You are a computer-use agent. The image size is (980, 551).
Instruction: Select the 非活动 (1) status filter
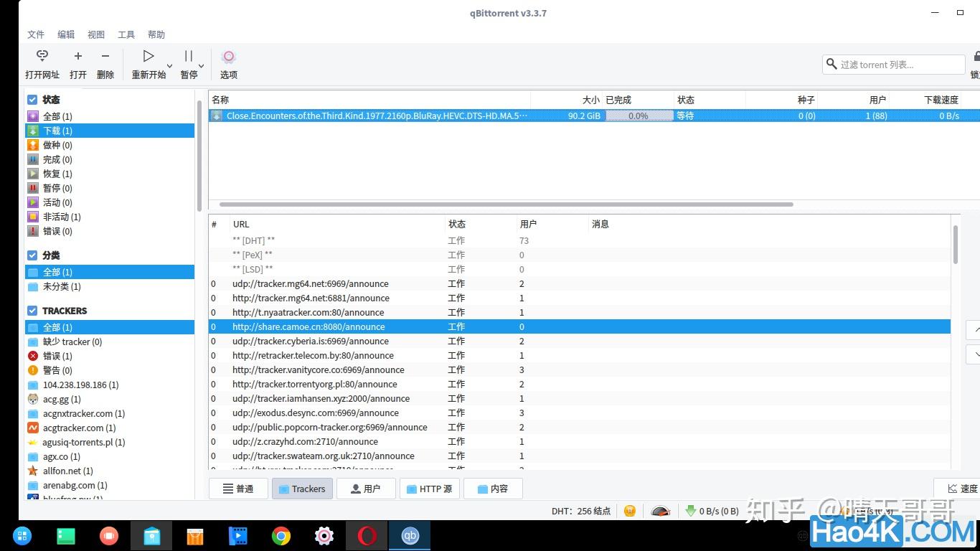click(x=110, y=217)
